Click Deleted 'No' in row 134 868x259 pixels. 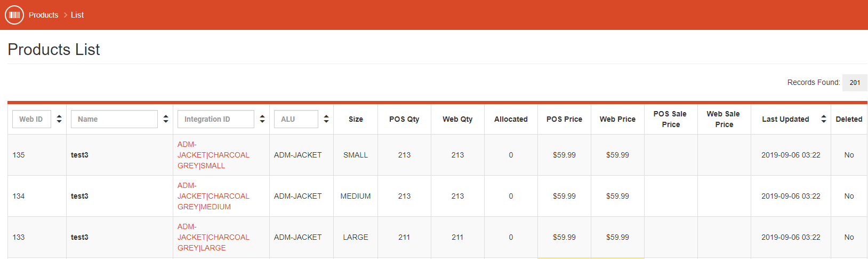click(x=849, y=196)
